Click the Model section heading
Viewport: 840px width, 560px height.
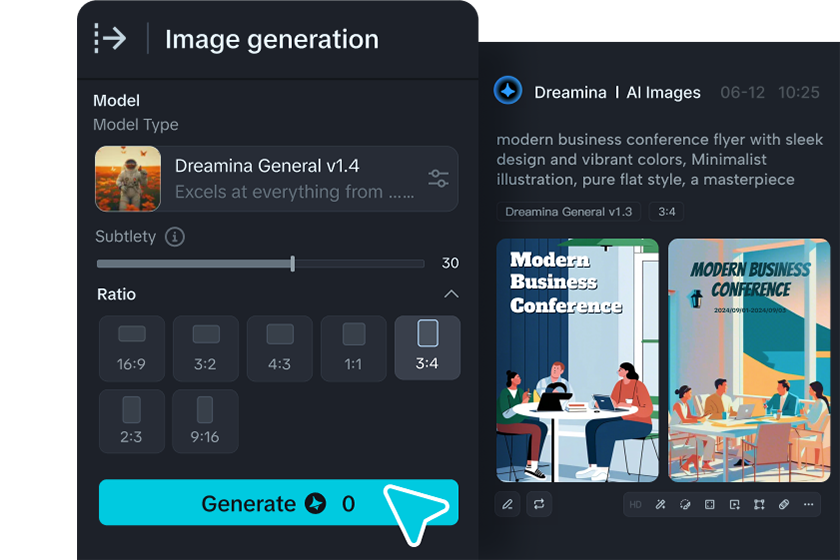click(116, 100)
